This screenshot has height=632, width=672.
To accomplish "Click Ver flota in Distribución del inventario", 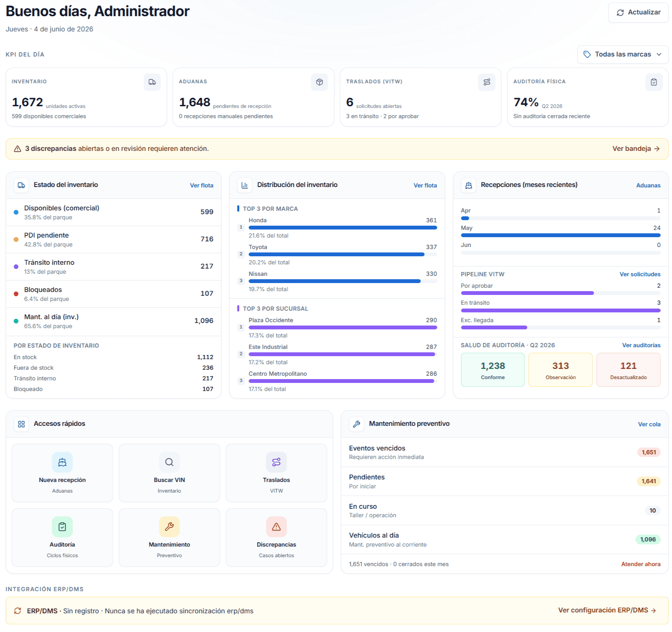I will pyautogui.click(x=425, y=185).
